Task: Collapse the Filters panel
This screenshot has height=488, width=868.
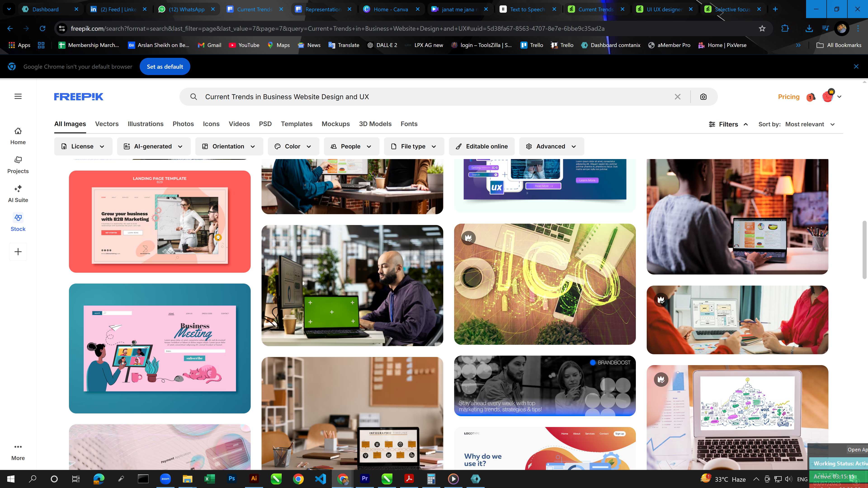Action: tap(729, 124)
